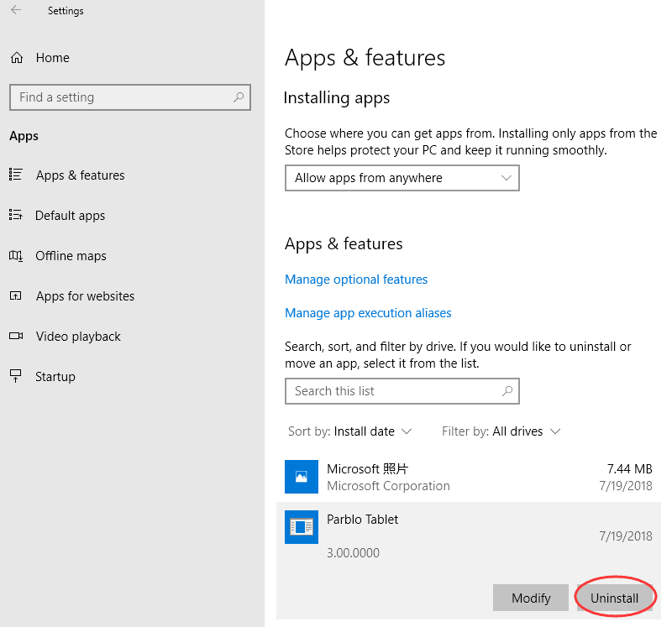The width and height of the screenshot is (672, 627).
Task: Click into the Search this list field
Action: click(x=402, y=391)
